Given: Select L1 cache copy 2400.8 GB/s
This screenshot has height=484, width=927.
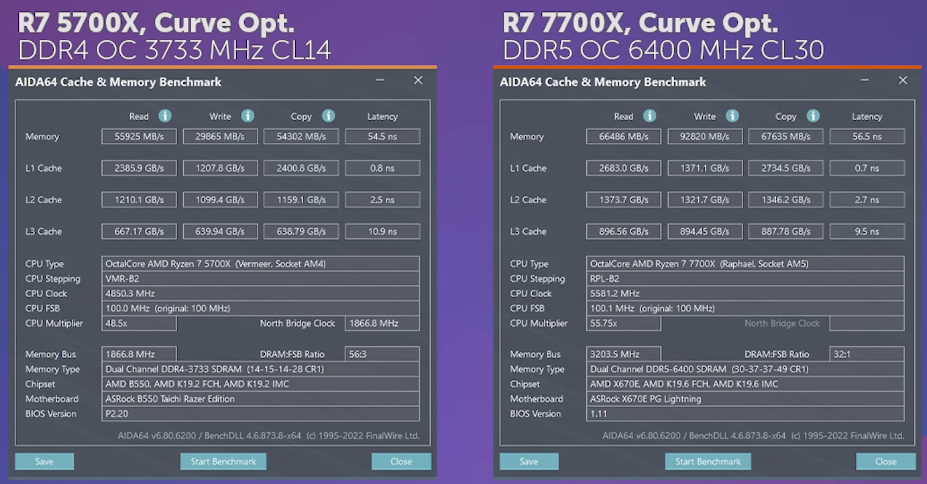Looking at the screenshot, I should click(301, 168).
